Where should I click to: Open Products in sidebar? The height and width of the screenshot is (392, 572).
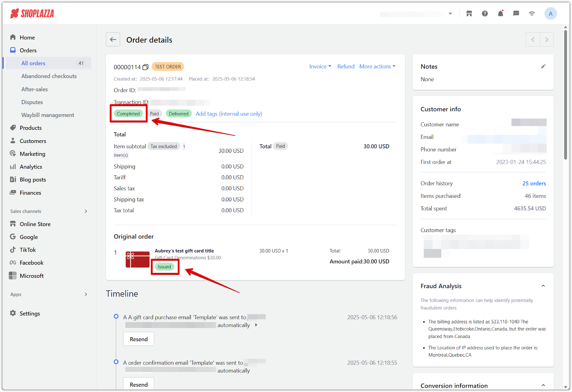coord(30,128)
